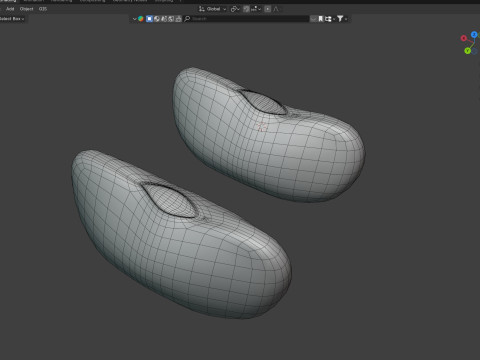Open the snapping options dropdown
The height and width of the screenshot is (360, 480).
pos(256,9)
